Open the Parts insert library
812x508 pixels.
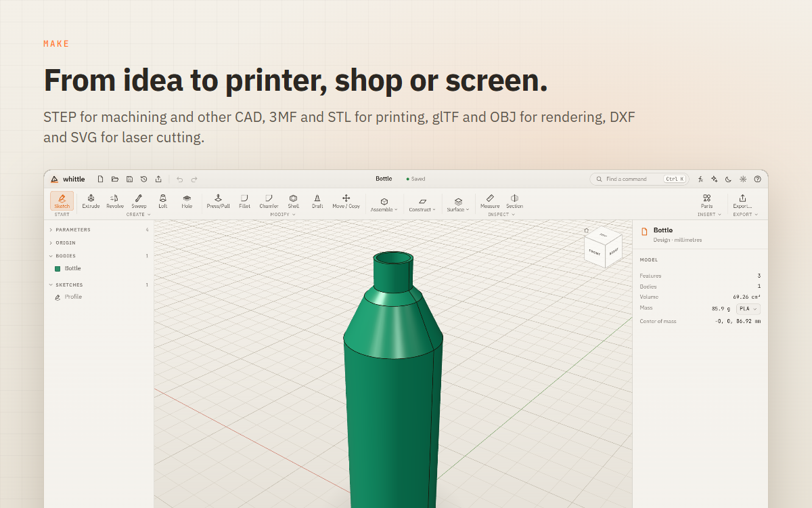pyautogui.click(x=706, y=201)
